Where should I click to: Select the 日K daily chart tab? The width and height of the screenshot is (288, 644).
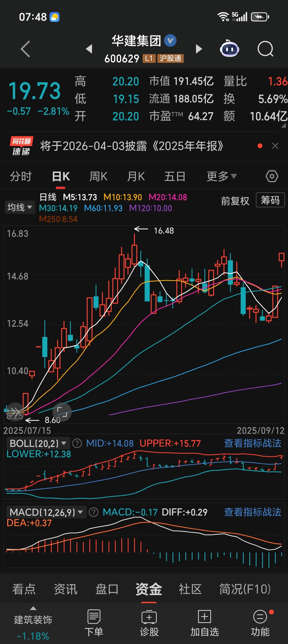pyautogui.click(x=61, y=176)
